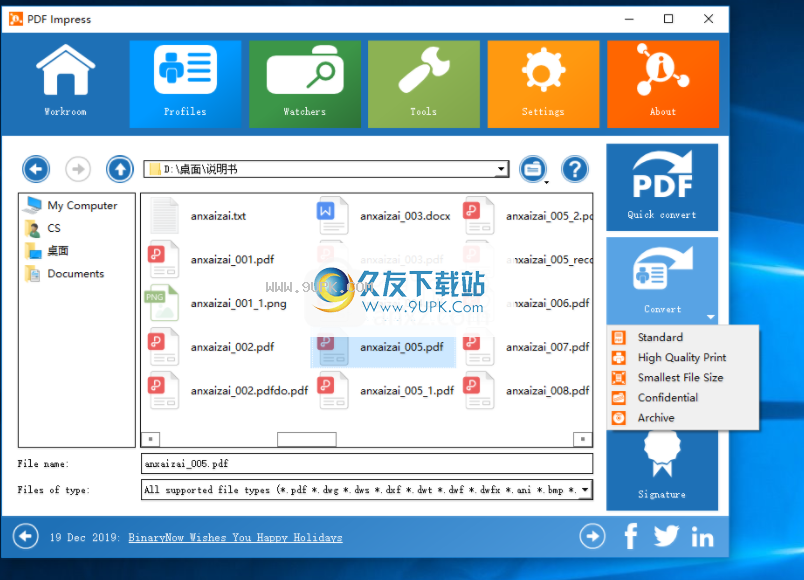
Task: Open the Workroom home tile
Action: point(65,84)
